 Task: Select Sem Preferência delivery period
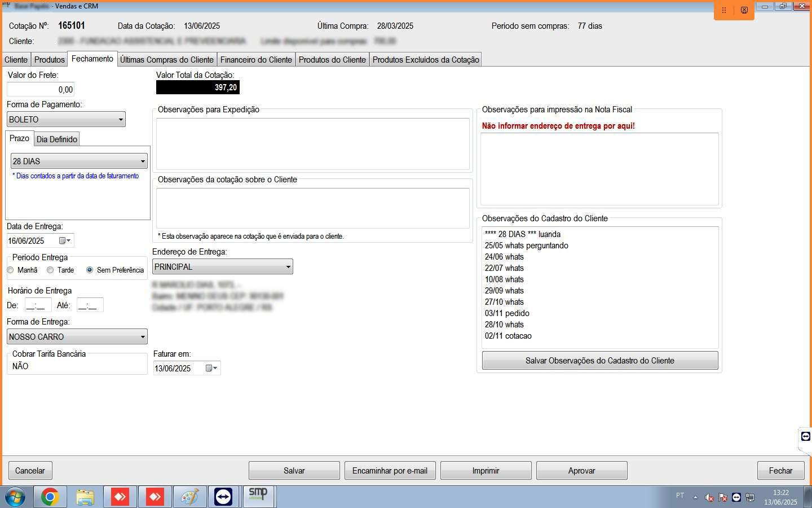90,270
